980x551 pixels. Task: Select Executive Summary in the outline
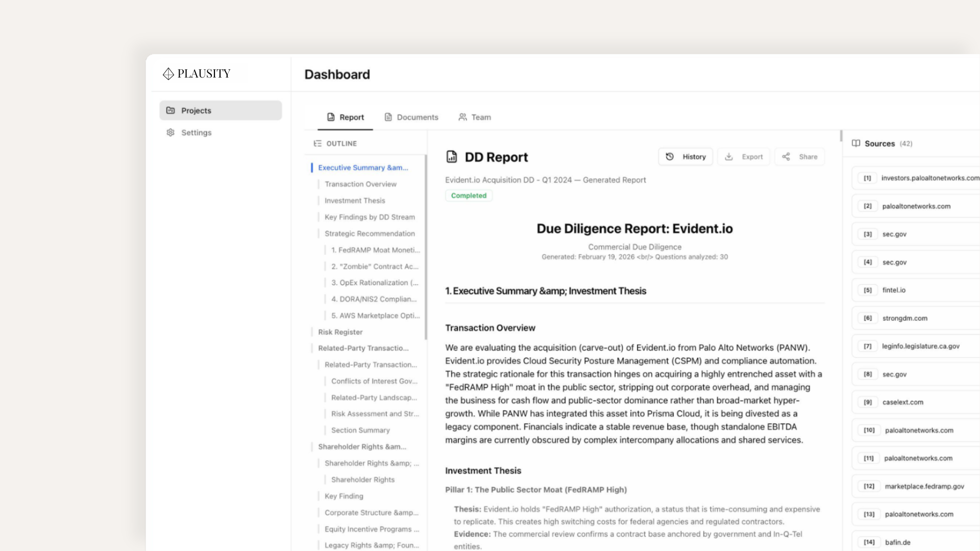(x=363, y=167)
